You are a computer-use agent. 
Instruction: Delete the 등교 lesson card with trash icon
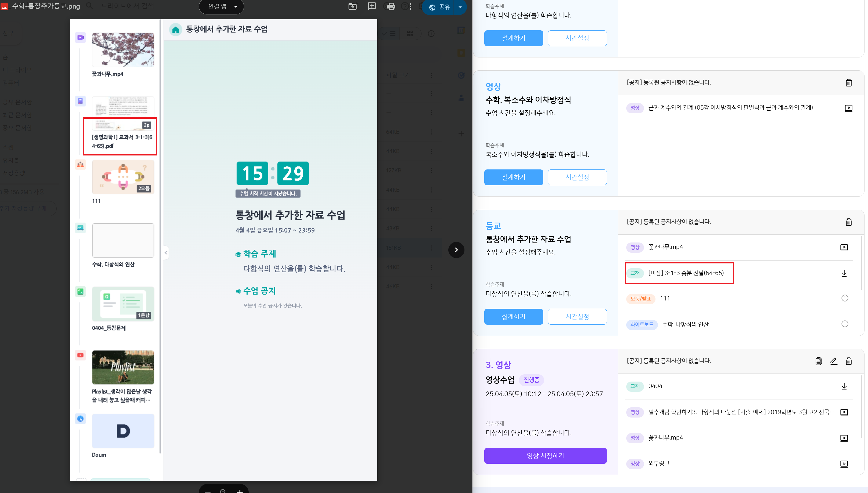[x=848, y=222]
